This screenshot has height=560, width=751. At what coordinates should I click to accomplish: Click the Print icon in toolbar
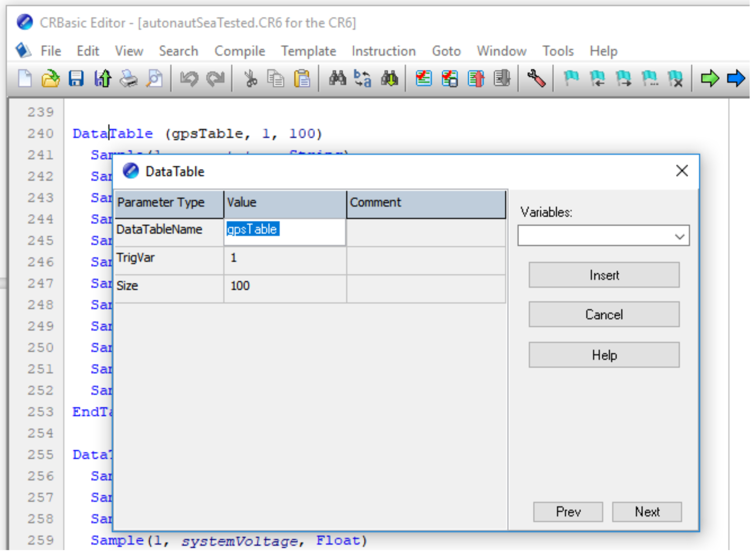(128, 79)
